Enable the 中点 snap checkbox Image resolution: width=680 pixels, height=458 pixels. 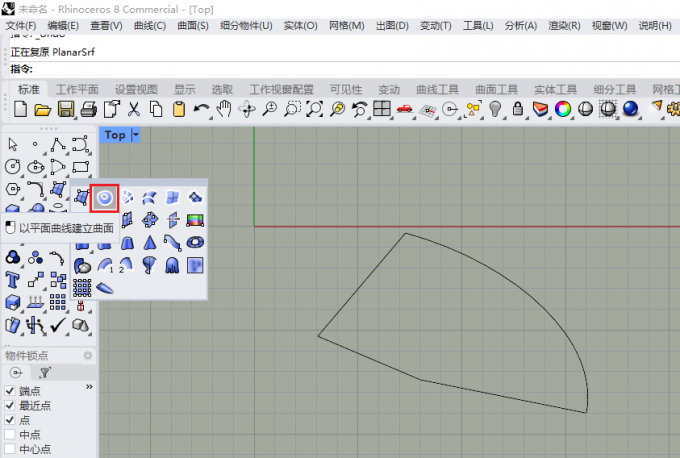pyautogui.click(x=10, y=434)
